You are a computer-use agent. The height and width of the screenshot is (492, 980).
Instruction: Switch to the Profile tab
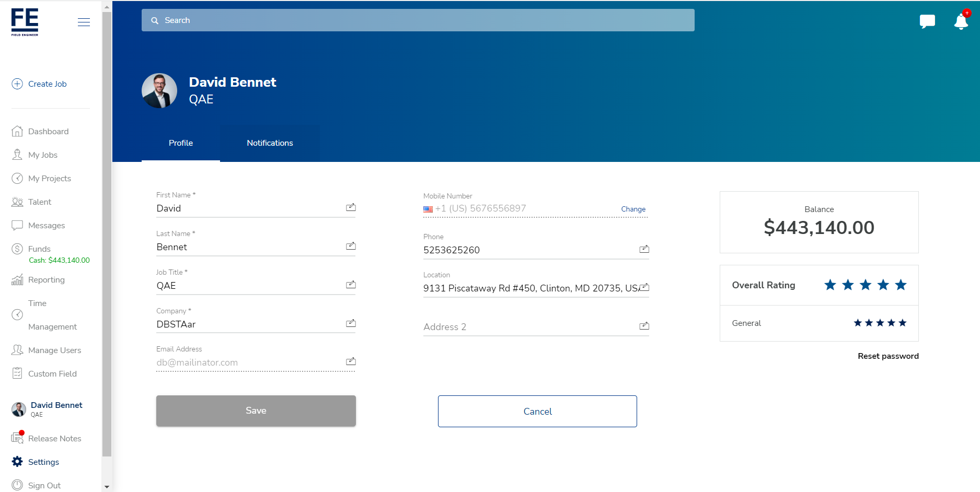coord(181,143)
